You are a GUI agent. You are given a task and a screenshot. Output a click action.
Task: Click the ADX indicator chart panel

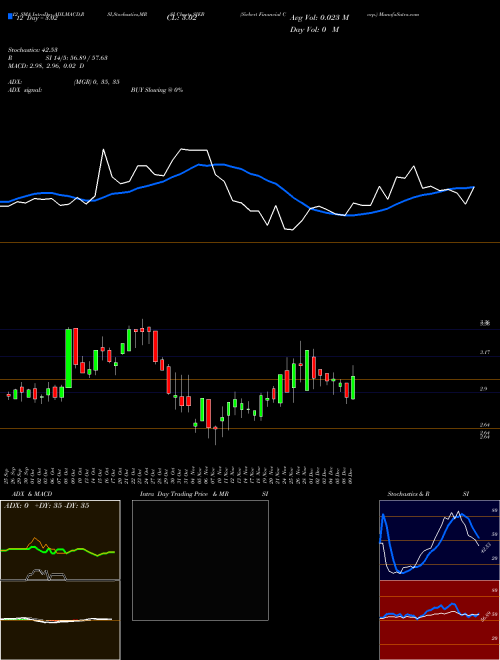[x=60, y=540]
